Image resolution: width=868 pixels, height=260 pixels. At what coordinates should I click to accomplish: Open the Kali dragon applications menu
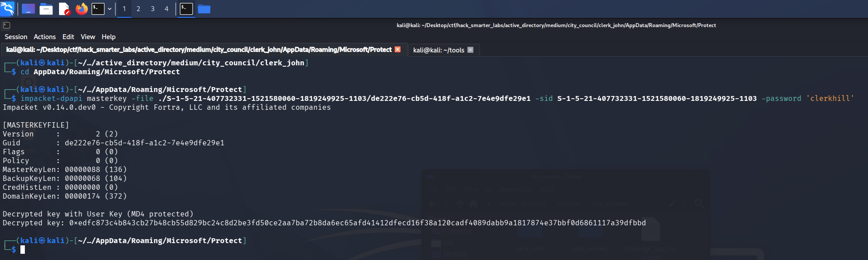(8, 8)
